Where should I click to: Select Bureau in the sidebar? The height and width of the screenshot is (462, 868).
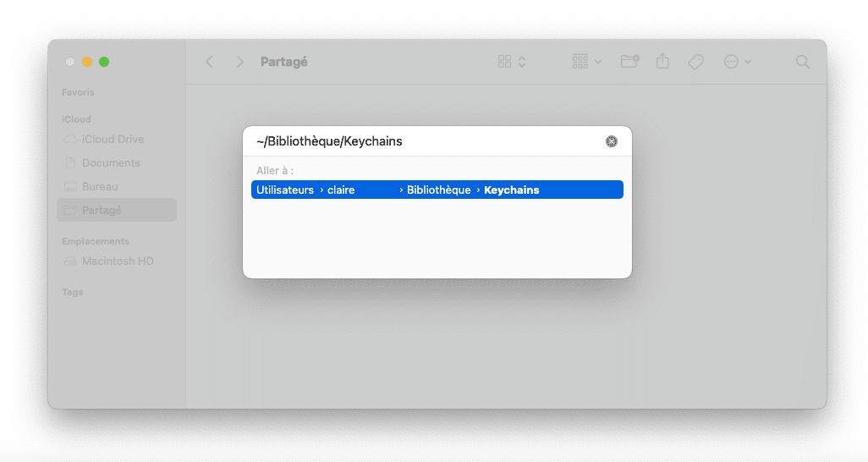tap(100, 186)
